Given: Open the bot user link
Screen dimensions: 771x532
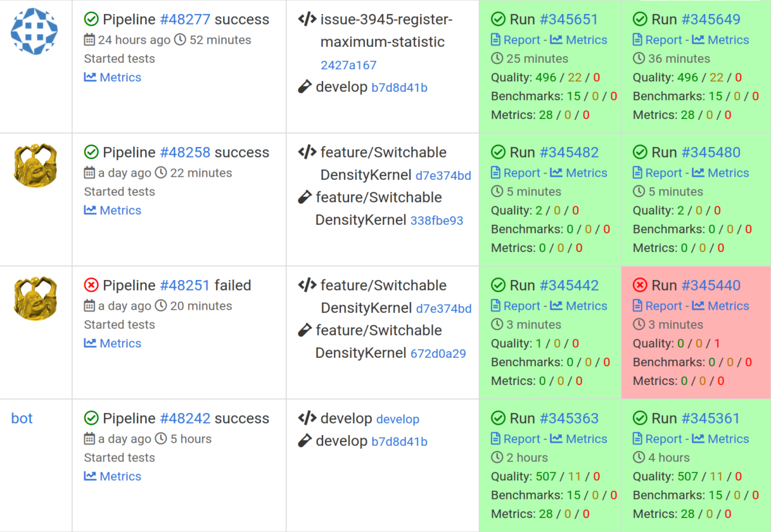Looking at the screenshot, I should tap(22, 418).
